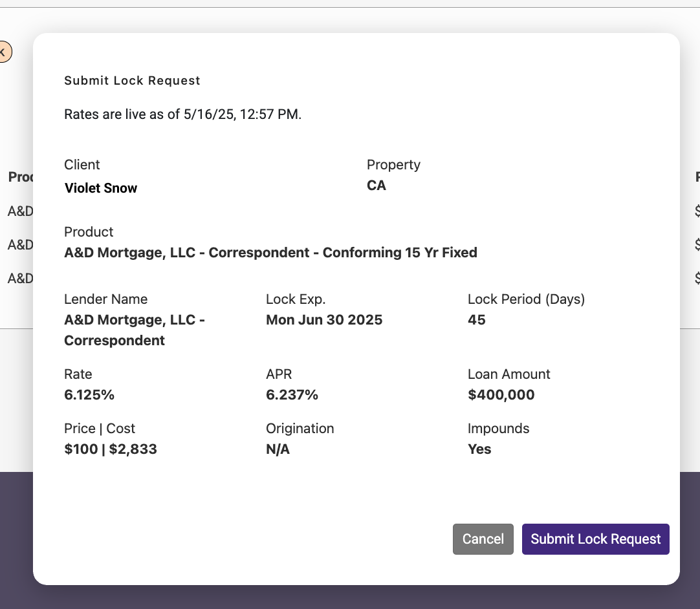
Task: Click the rates live timestamp line
Action: click(183, 114)
